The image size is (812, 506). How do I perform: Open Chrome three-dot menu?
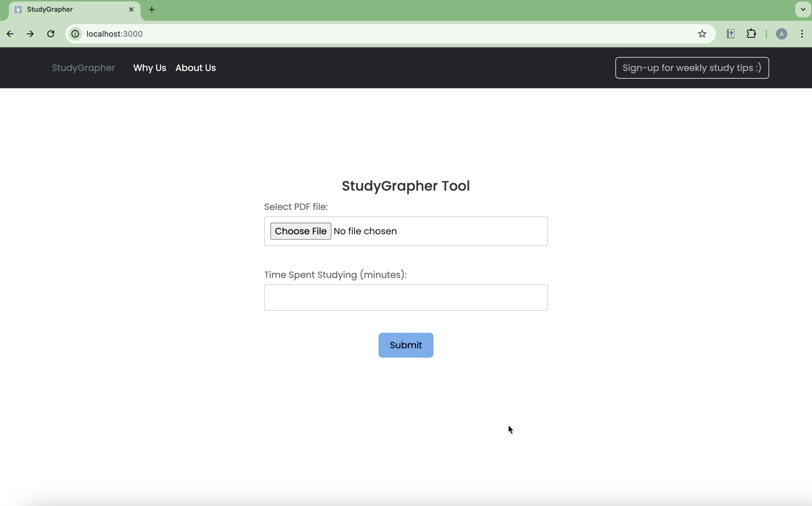tap(802, 34)
